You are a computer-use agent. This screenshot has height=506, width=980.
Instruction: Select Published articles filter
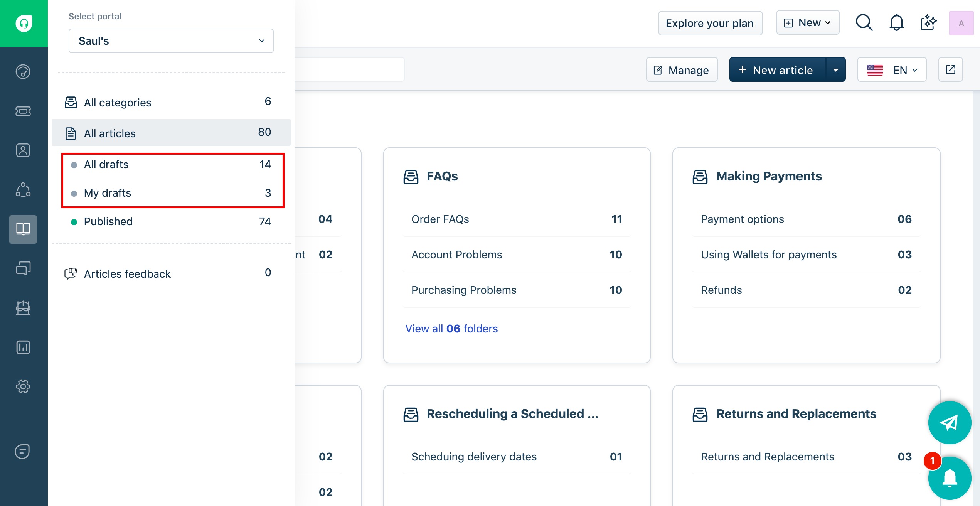coord(108,222)
